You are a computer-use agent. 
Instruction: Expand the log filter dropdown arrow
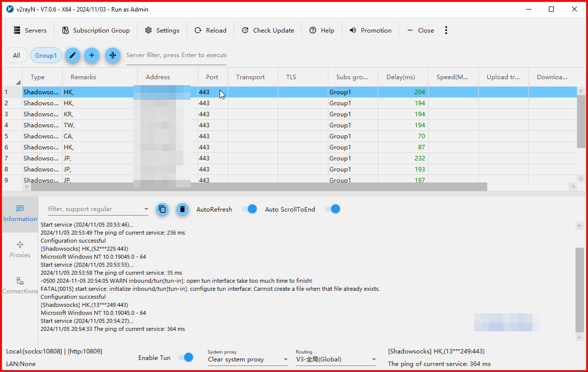[146, 209]
